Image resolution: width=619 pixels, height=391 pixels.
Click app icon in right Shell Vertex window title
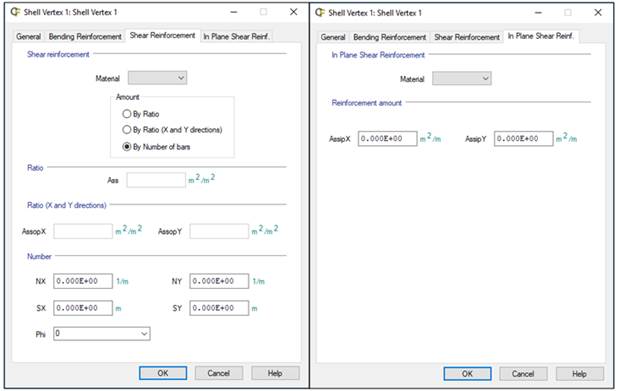320,13
